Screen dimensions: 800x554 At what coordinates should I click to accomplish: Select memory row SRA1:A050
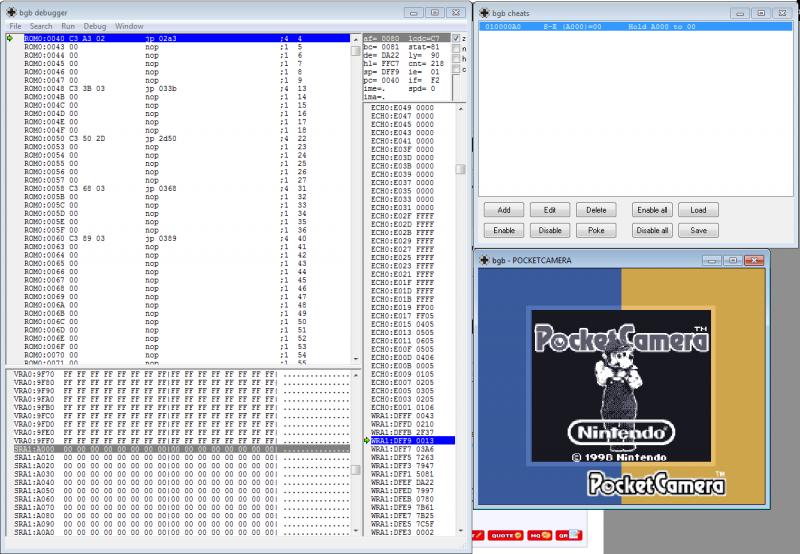click(x=182, y=491)
